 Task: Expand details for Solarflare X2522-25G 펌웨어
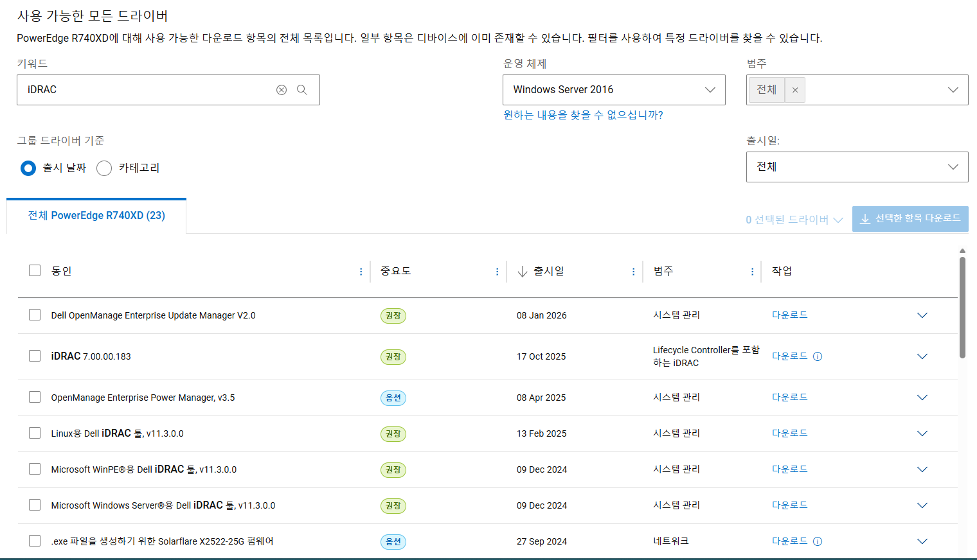pyautogui.click(x=922, y=541)
